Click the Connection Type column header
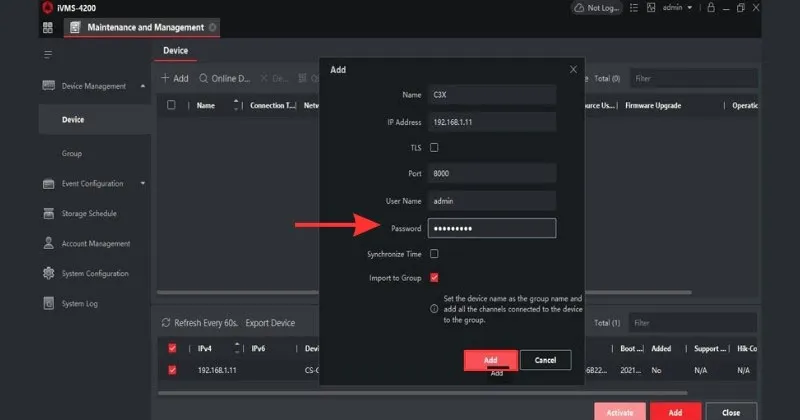The width and height of the screenshot is (800, 420). click(x=272, y=105)
